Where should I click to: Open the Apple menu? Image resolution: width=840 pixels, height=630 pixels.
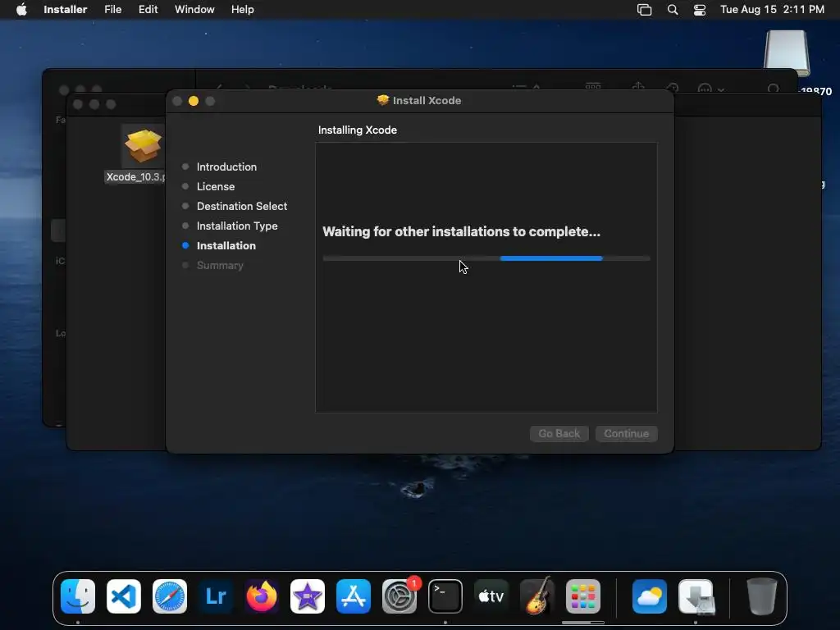point(21,10)
